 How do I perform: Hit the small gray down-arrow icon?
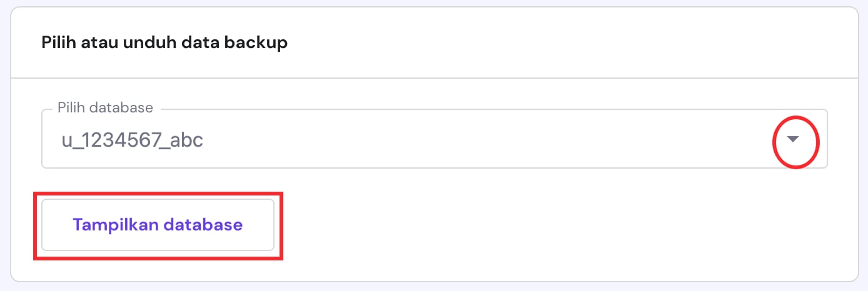793,140
